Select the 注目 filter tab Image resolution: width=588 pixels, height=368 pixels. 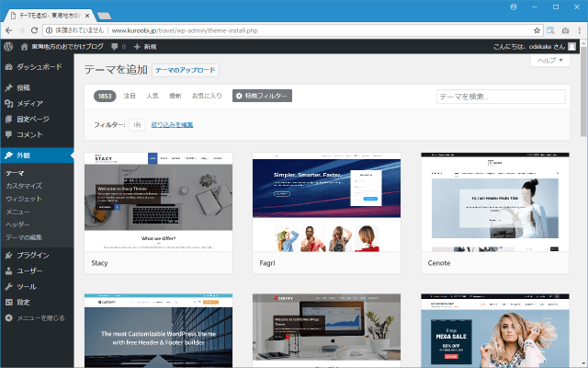pos(130,96)
